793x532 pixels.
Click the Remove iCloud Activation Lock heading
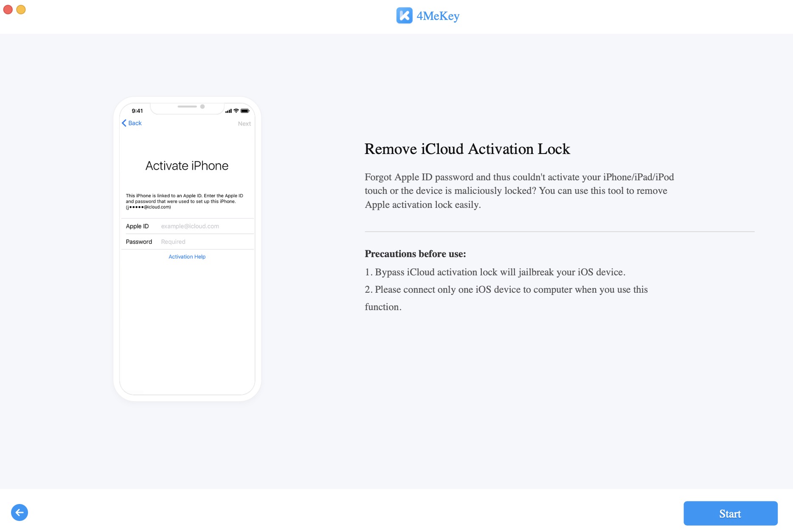coord(467,149)
